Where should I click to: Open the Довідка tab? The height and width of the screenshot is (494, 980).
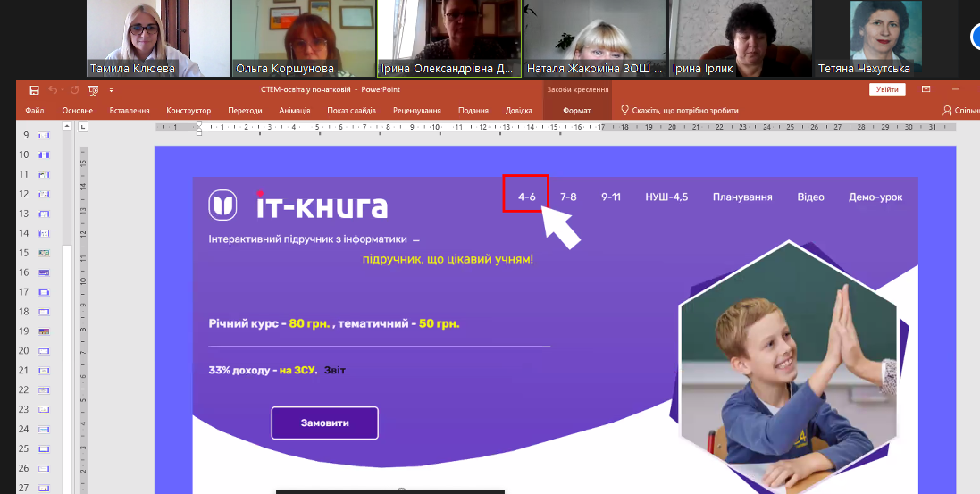(x=519, y=111)
